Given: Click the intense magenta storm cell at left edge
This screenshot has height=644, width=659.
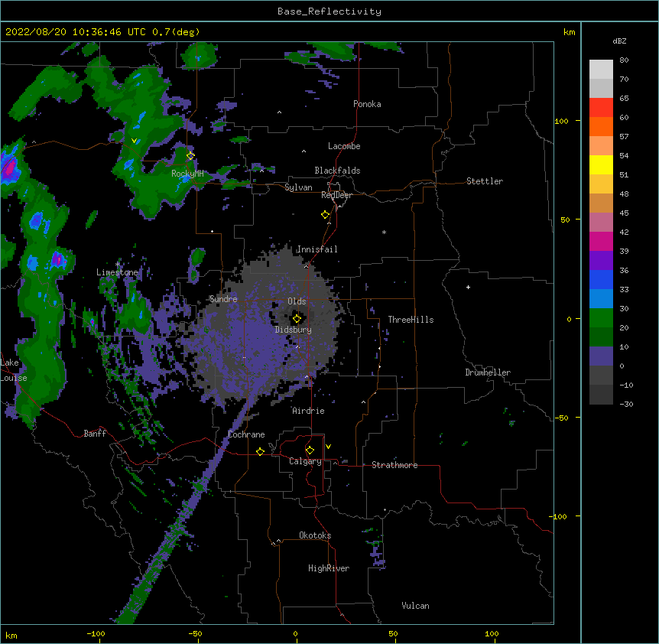Looking at the screenshot, I should point(9,168).
